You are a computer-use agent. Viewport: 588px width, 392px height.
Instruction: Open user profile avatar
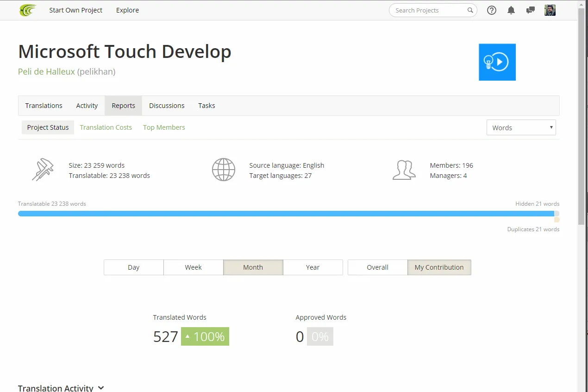coord(550,10)
